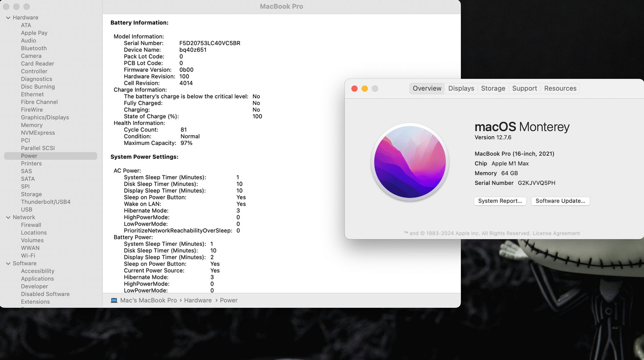The image size is (644, 360).
Task: Select Storage in Hardware sidebar list
Action: [x=31, y=194]
